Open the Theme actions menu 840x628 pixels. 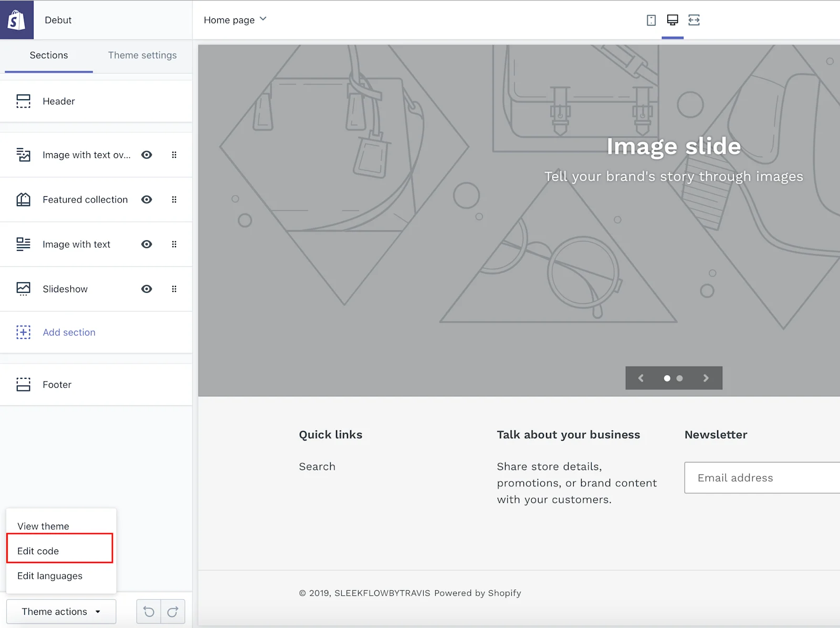(60, 611)
